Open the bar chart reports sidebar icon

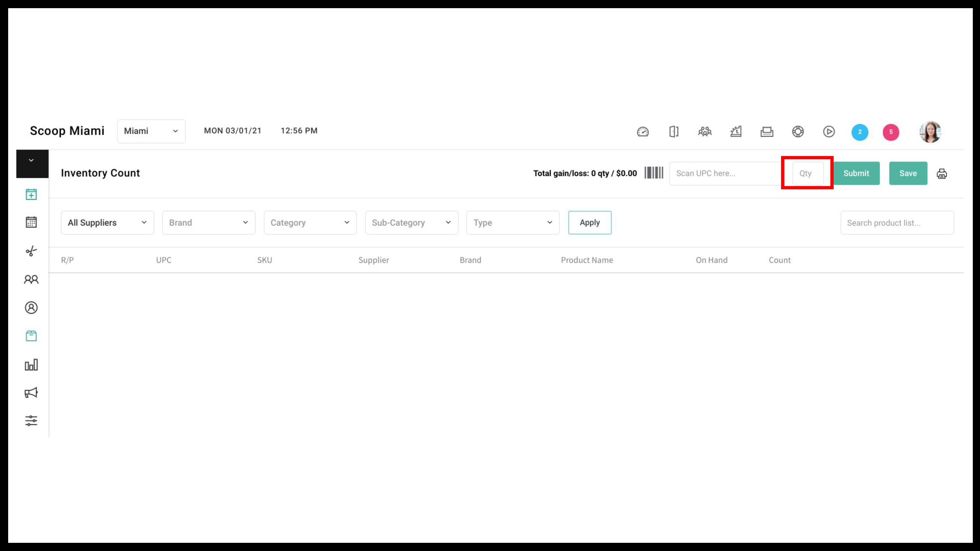point(31,365)
